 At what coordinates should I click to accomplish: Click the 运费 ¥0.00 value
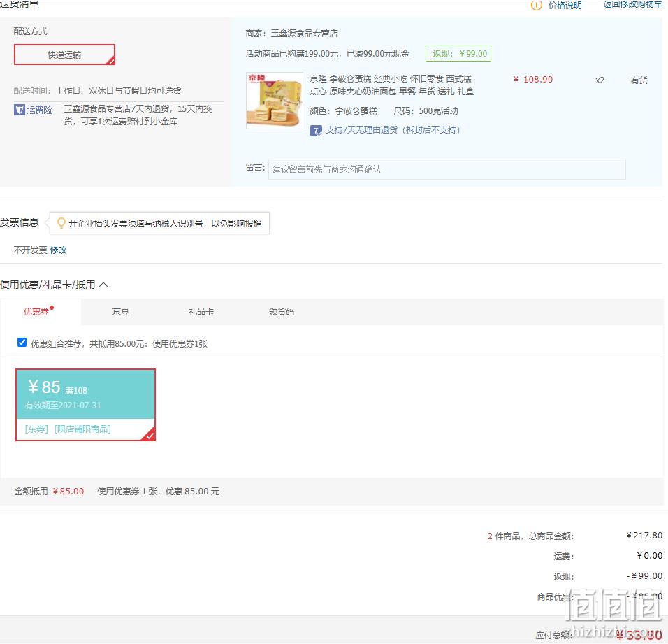pyautogui.click(x=649, y=556)
